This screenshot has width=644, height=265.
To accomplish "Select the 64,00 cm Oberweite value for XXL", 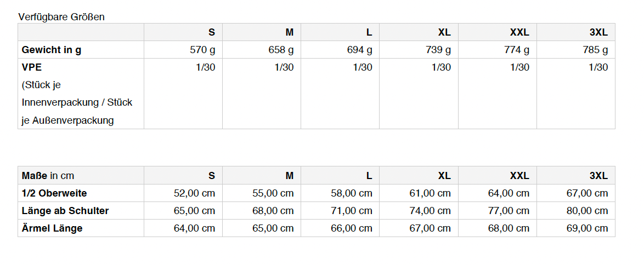I will pos(509,193).
